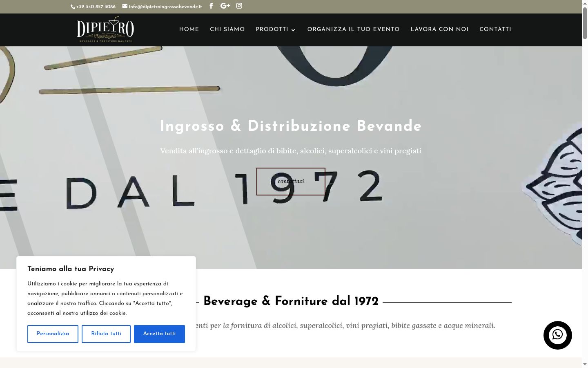The height and width of the screenshot is (368, 588).
Task: Click the Ingrosso & Distribuzione Bevande heading
Action: (291, 126)
